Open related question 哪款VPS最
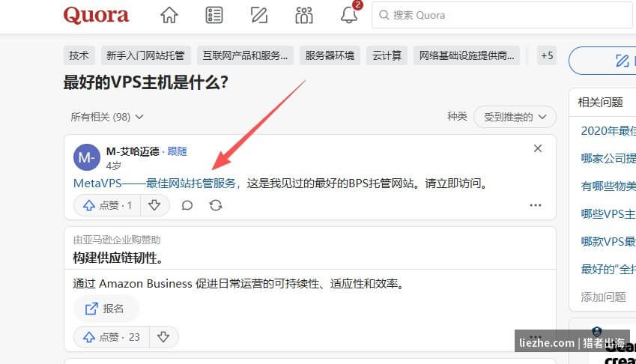The height and width of the screenshot is (364, 636). [x=608, y=242]
